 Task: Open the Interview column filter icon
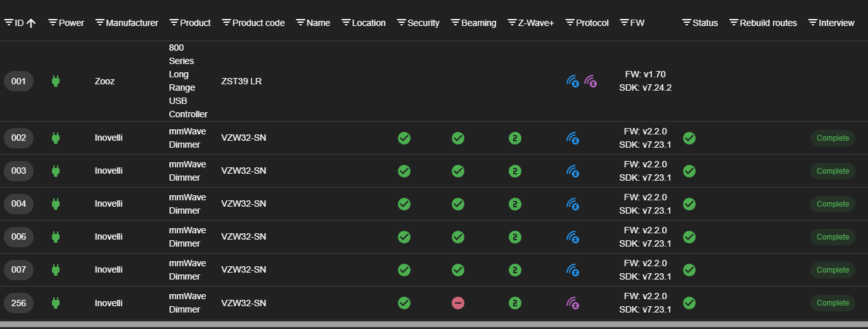tap(812, 23)
